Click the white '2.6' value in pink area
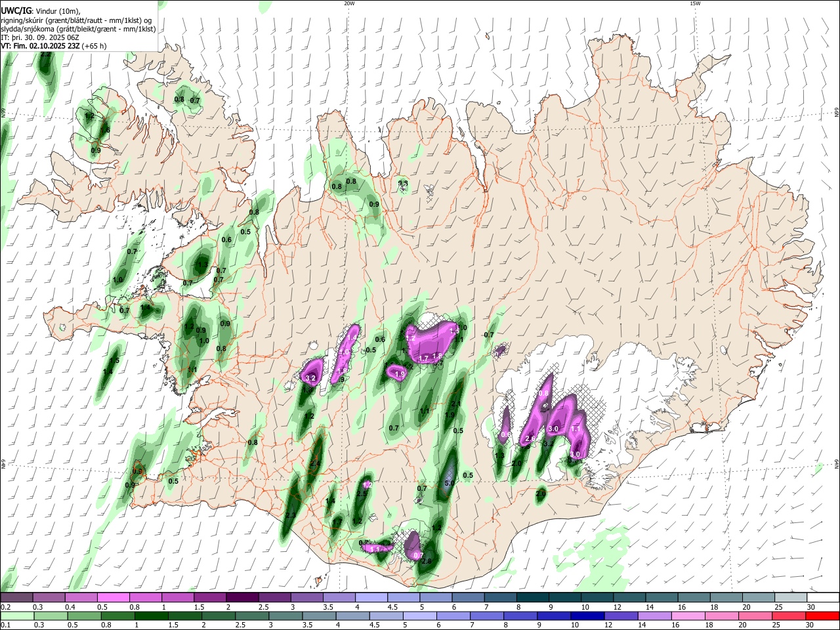This screenshot has height=630, width=840. [x=531, y=438]
